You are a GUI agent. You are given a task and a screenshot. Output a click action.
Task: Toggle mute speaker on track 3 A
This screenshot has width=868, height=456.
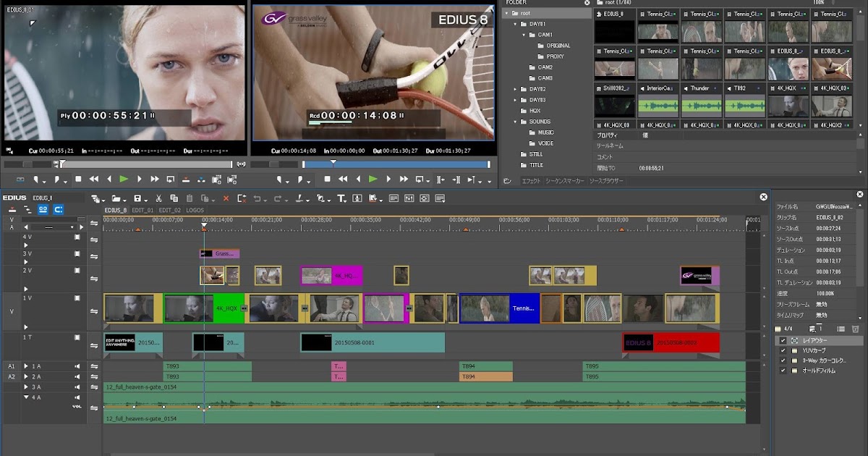77,387
